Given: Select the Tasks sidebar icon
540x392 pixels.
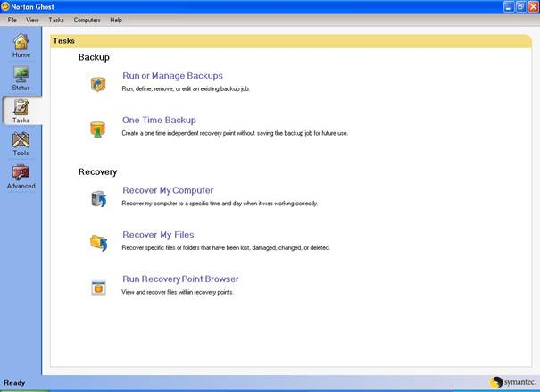Looking at the screenshot, I should 21,111.
